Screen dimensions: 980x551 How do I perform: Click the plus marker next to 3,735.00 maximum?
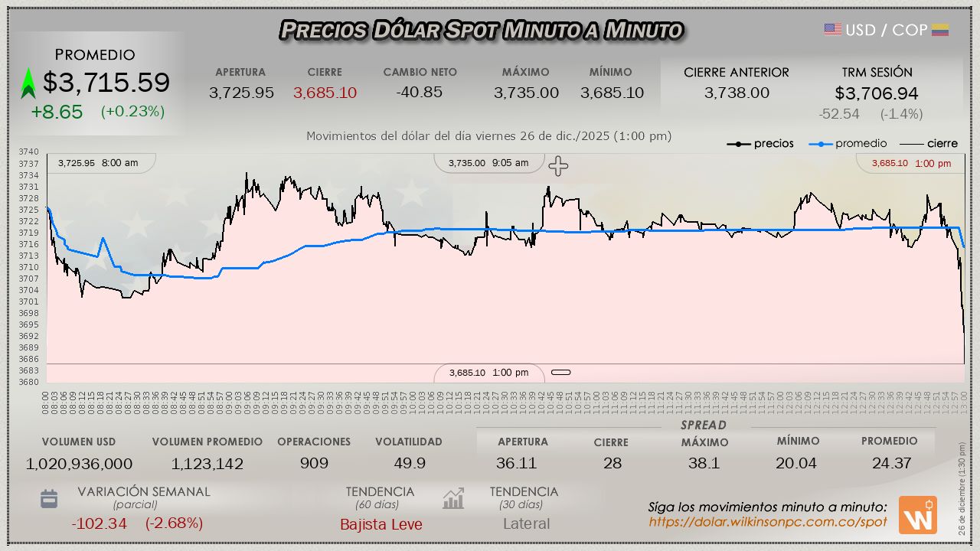coord(558,166)
